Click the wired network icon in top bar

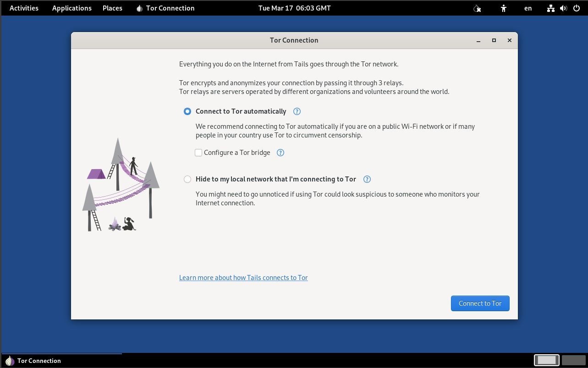pyautogui.click(x=551, y=8)
